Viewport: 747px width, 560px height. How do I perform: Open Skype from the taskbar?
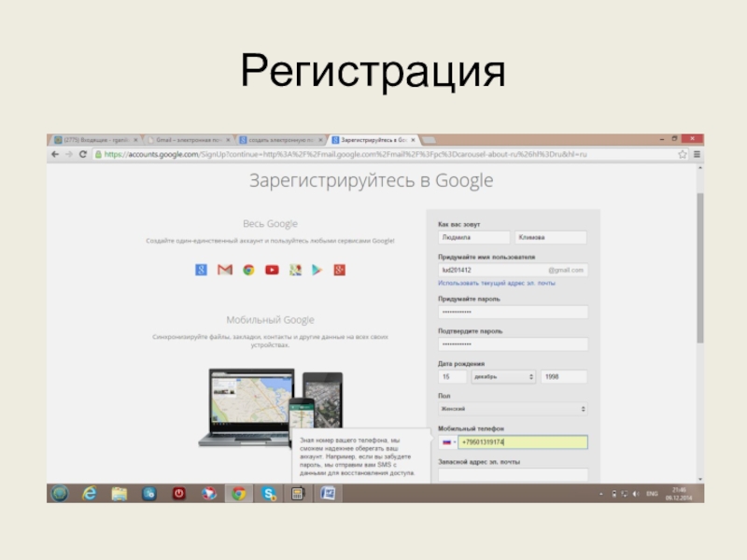(269, 494)
